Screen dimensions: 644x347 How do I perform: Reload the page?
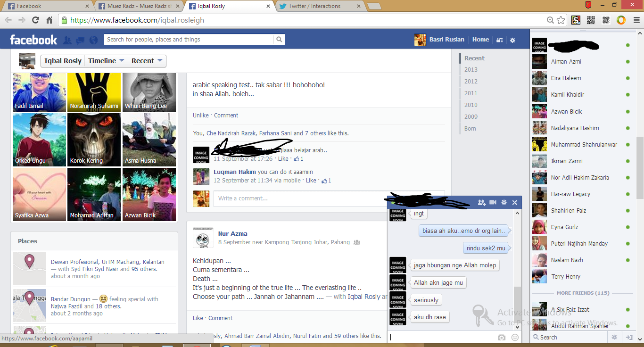pos(35,20)
